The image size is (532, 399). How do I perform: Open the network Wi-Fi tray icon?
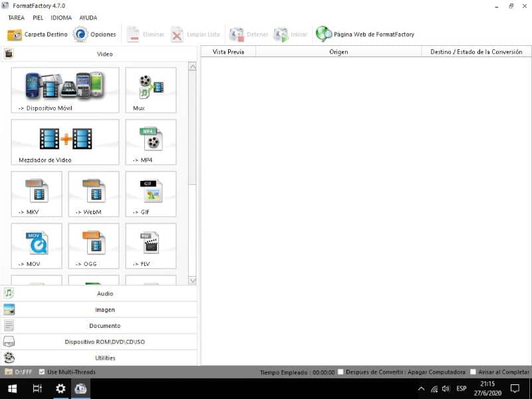coord(434,389)
